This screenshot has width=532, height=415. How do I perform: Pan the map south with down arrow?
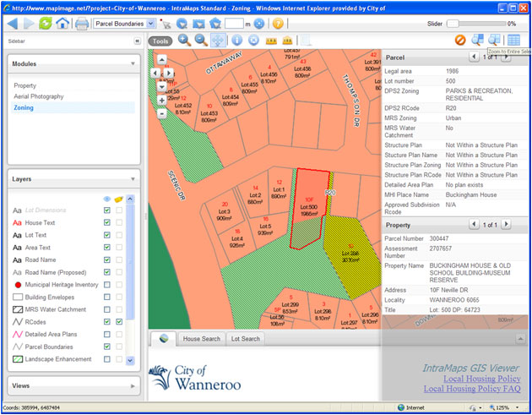[x=162, y=86]
